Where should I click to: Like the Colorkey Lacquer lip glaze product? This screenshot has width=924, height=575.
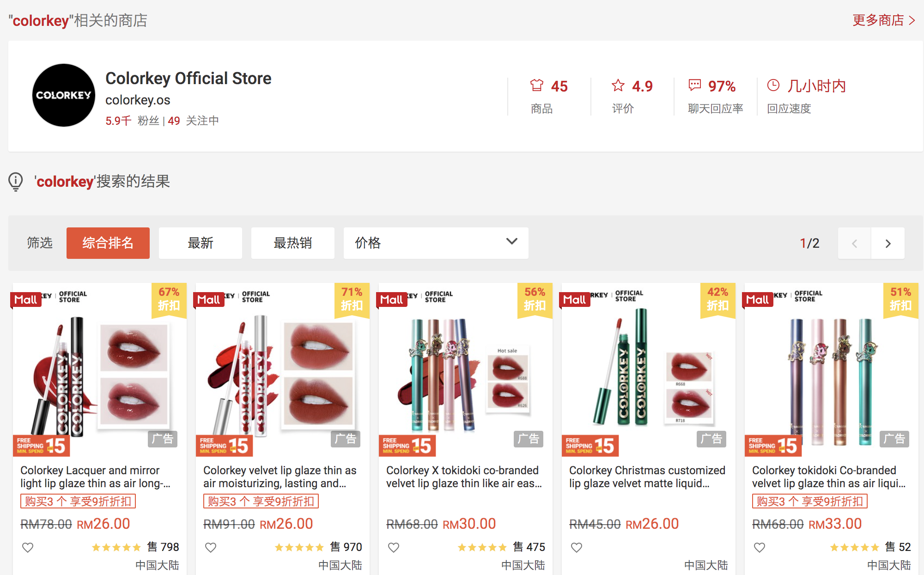coord(28,547)
